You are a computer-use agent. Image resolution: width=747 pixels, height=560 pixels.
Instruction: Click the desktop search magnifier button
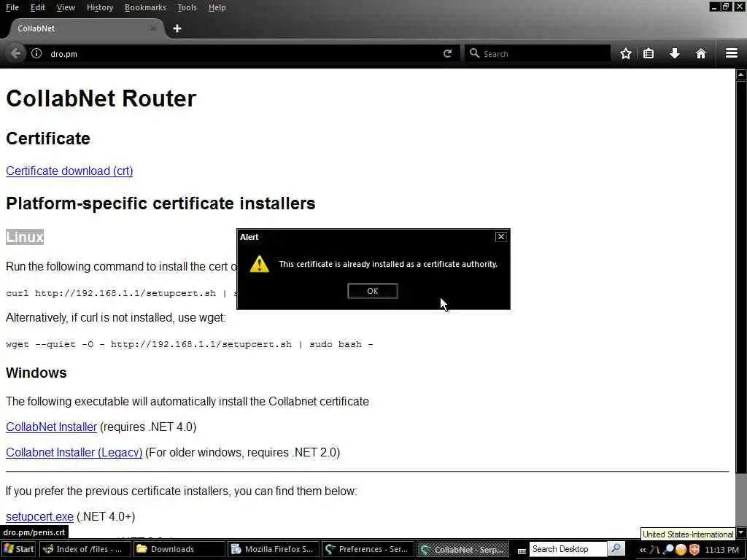[616, 549]
